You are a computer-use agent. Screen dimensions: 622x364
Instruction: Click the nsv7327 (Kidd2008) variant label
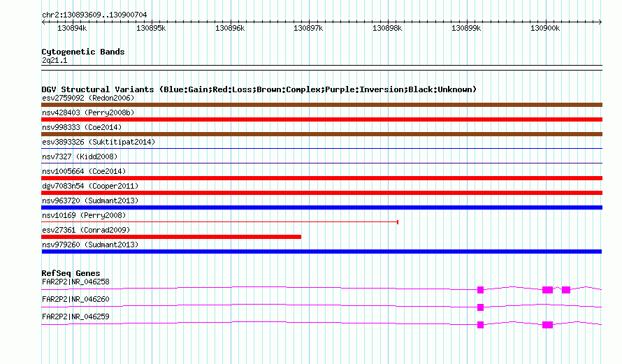(80, 156)
